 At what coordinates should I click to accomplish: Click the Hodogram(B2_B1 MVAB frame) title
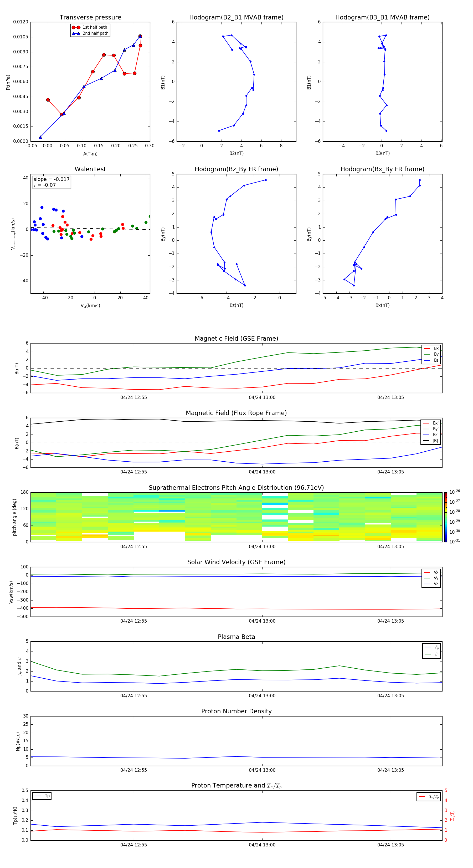[236, 18]
